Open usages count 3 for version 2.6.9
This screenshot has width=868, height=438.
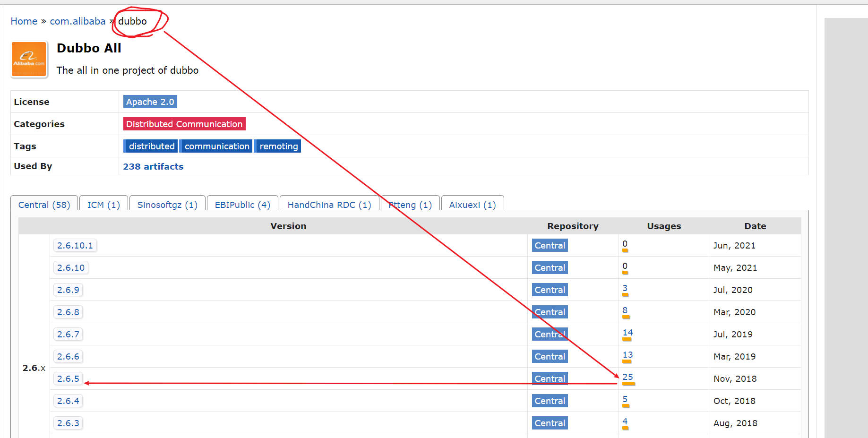click(625, 288)
